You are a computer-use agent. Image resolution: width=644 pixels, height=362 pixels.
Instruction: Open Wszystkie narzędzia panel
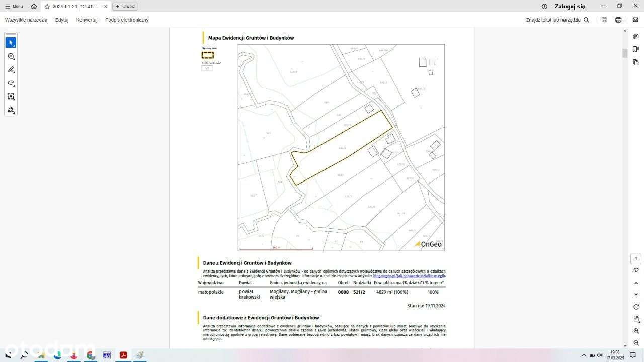coord(26,20)
